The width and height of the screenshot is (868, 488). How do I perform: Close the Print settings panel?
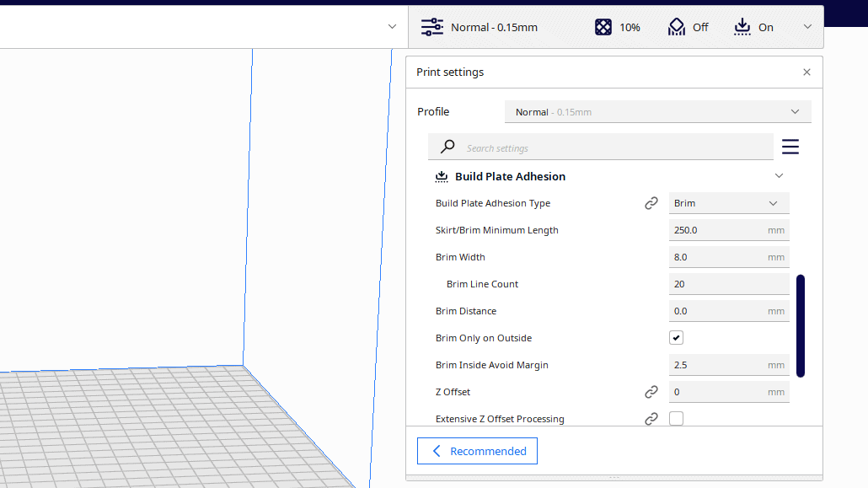pyautogui.click(x=806, y=72)
